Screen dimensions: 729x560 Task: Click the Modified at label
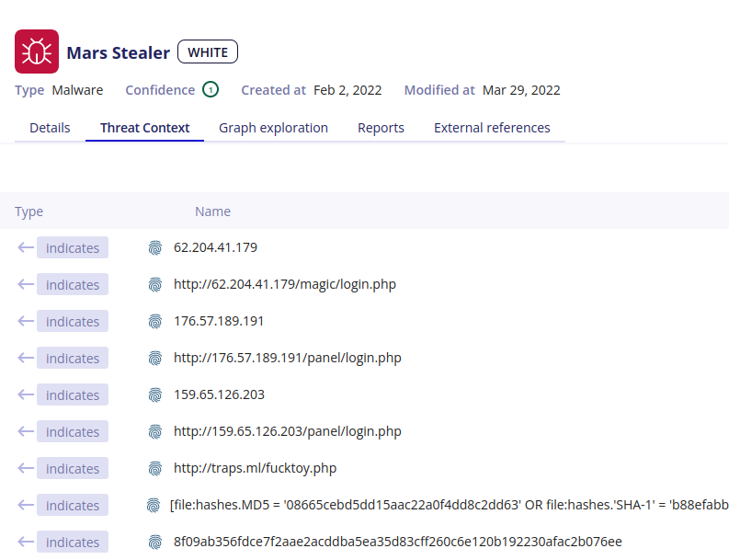(x=439, y=90)
